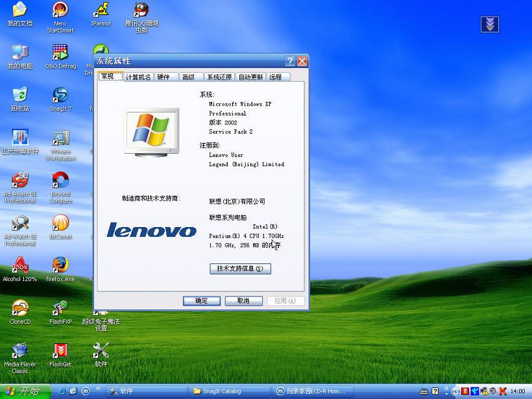This screenshot has width=532, height=399.
Task: Click the FlashGet desktop shortcut icon
Action: [x=60, y=354]
